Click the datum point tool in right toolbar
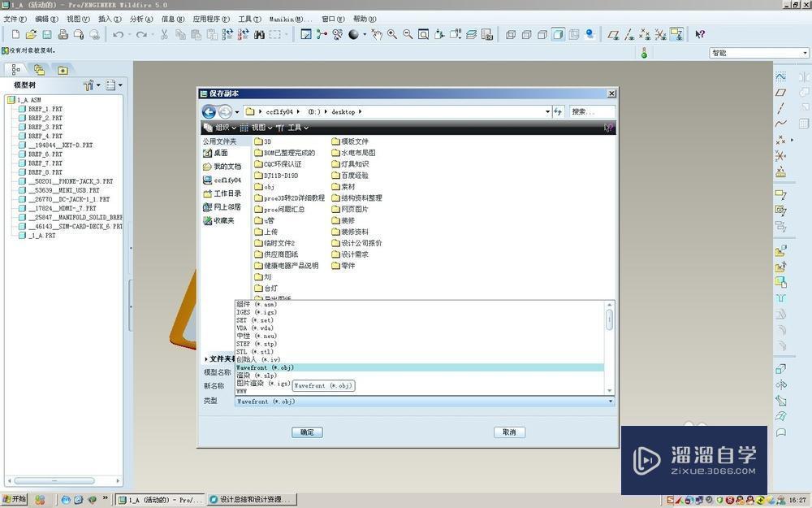The image size is (812, 508). click(x=780, y=140)
